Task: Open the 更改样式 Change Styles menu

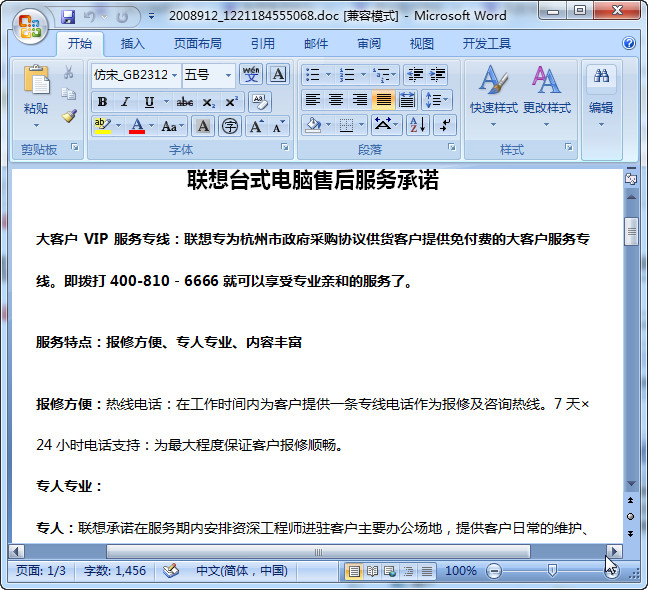Action: pos(547,98)
